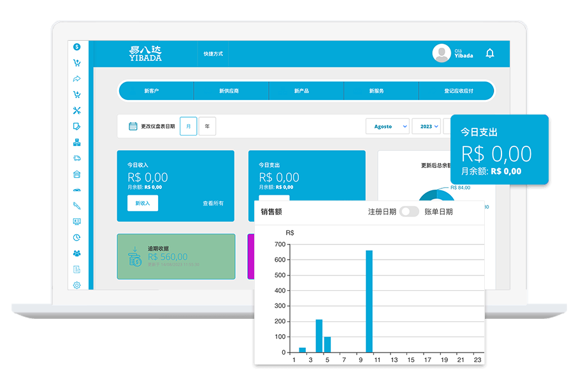This screenshot has width=576, height=392.
Task: Open the people group icon in sidebar
Action: coord(76,253)
